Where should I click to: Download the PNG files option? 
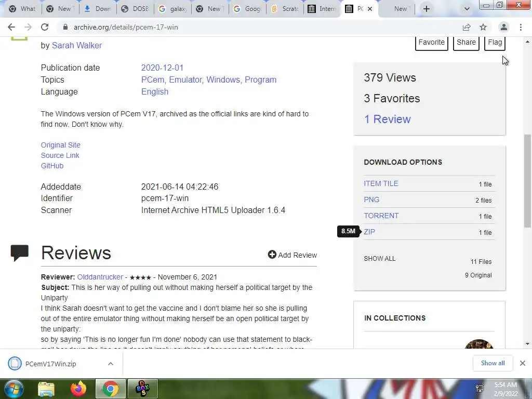pos(371,199)
